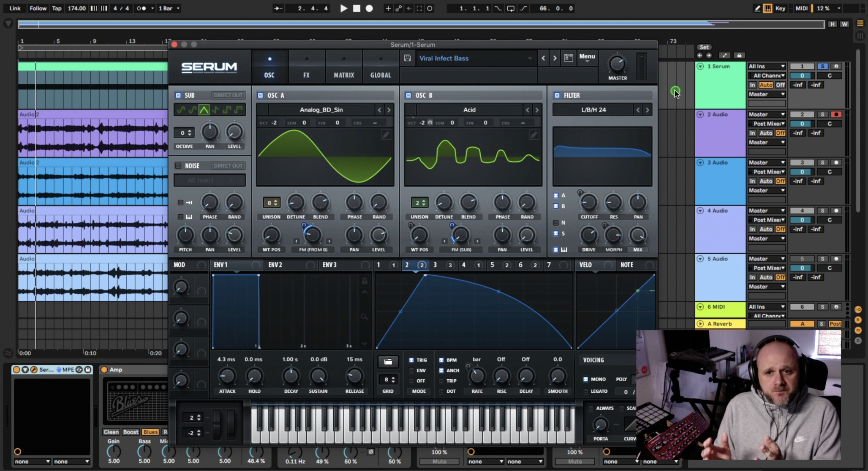
Task: Open 1 Serum All Ins input dropdown
Action: pyautogui.click(x=767, y=67)
